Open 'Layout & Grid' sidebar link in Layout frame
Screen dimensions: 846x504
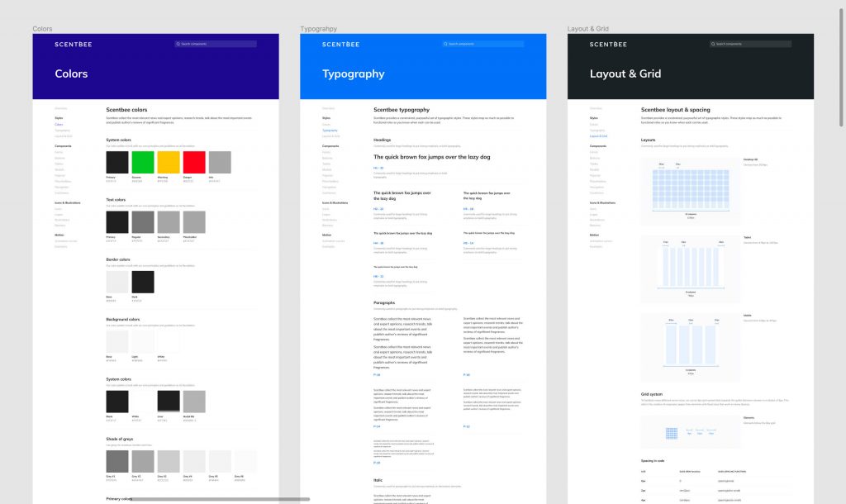click(598, 136)
